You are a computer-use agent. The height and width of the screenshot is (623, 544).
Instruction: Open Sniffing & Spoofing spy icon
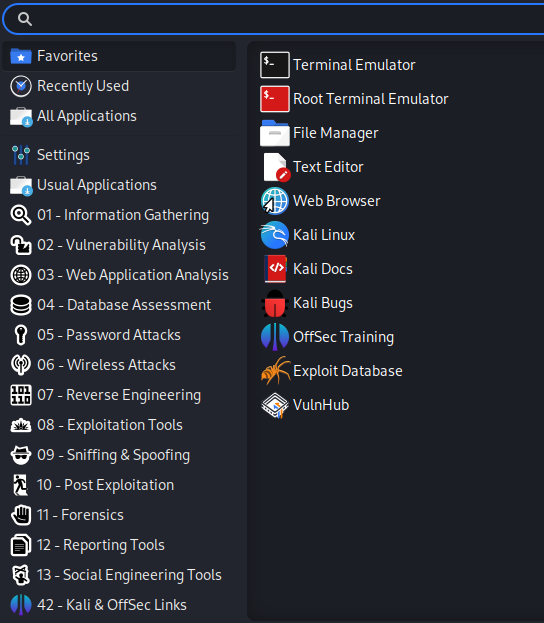tap(21, 455)
